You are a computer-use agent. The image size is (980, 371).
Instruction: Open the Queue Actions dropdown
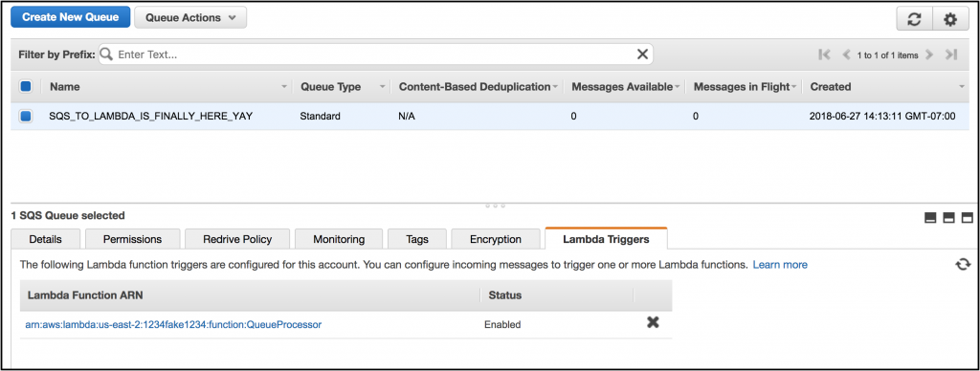[x=190, y=17]
